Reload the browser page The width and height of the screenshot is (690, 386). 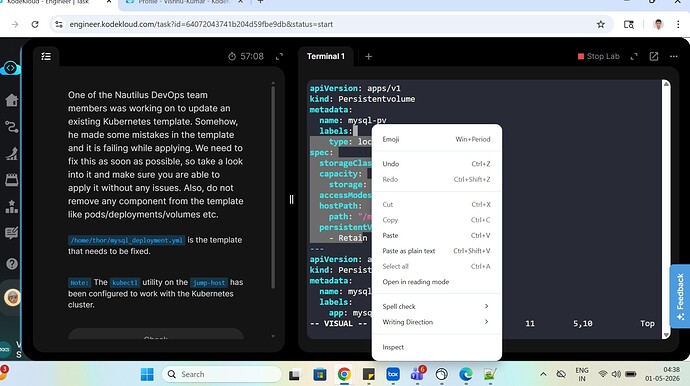35,24
